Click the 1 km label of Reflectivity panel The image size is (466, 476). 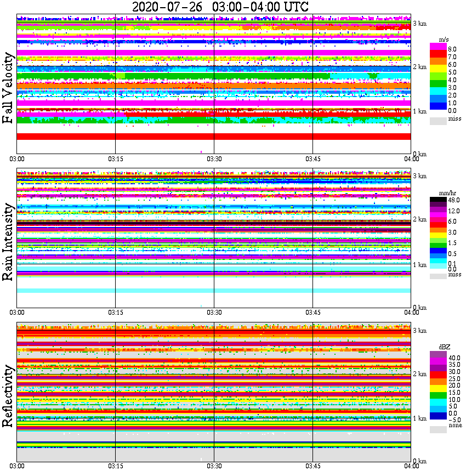(x=420, y=418)
